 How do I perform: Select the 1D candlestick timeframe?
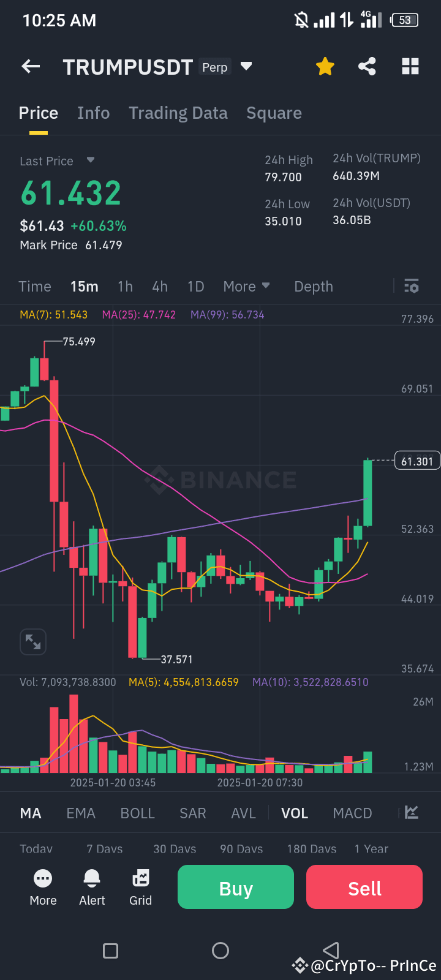point(195,286)
